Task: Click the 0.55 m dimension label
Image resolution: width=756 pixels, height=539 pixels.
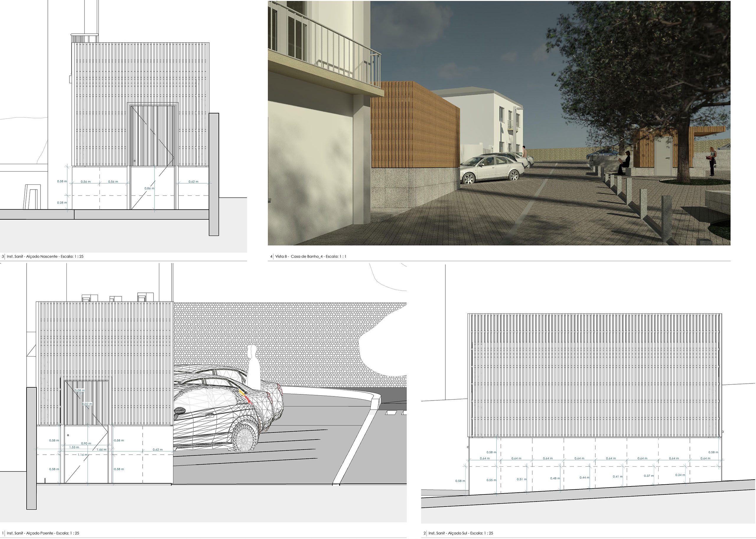Action: click(x=491, y=480)
